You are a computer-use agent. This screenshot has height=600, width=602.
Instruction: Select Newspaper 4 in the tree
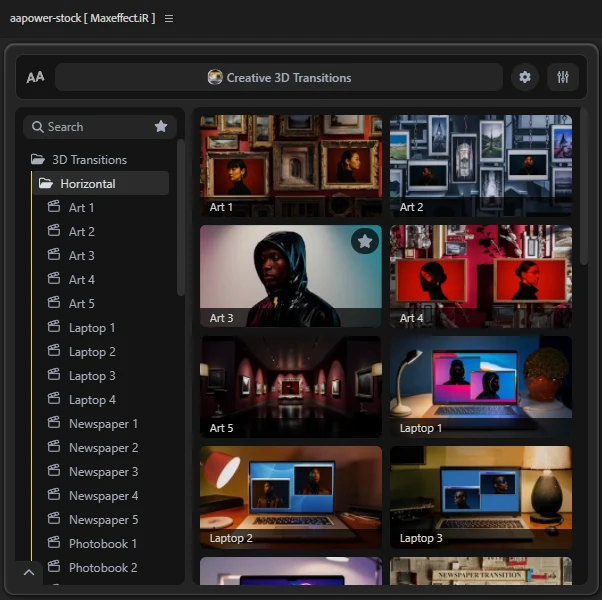(103, 496)
